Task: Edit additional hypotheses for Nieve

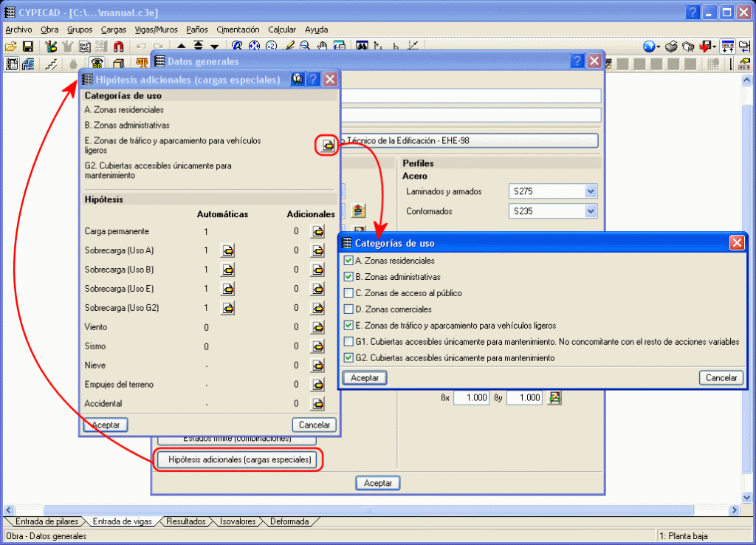Action: (x=317, y=366)
